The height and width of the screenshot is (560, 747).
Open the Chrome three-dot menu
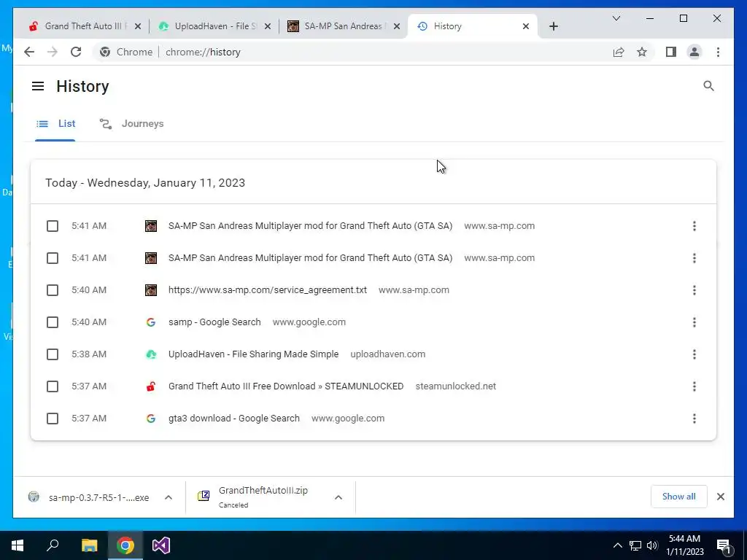(x=718, y=52)
